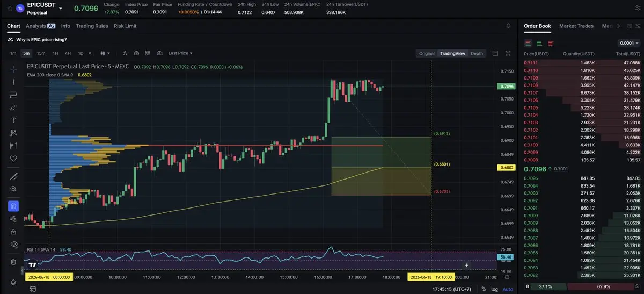644x294 pixels.
Task: Select the 4H timeframe
Action: pos(68,53)
